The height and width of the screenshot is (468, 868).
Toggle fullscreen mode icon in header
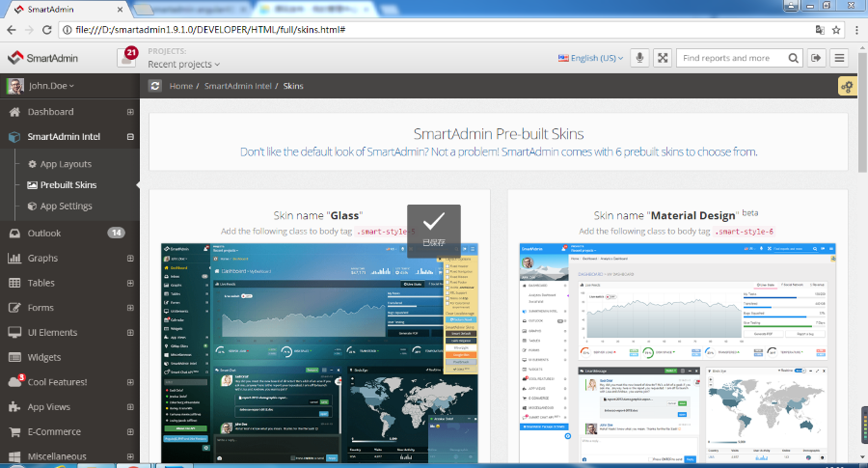coord(663,58)
